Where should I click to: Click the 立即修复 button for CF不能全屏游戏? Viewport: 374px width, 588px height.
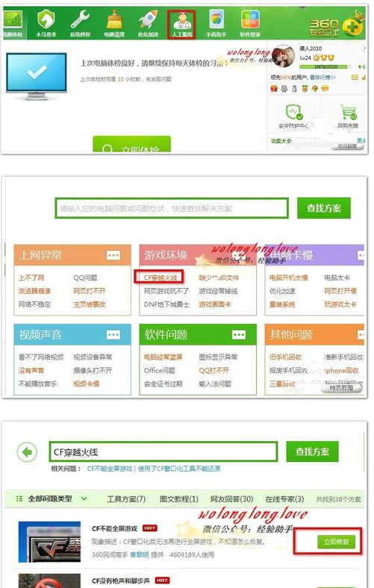point(336,542)
